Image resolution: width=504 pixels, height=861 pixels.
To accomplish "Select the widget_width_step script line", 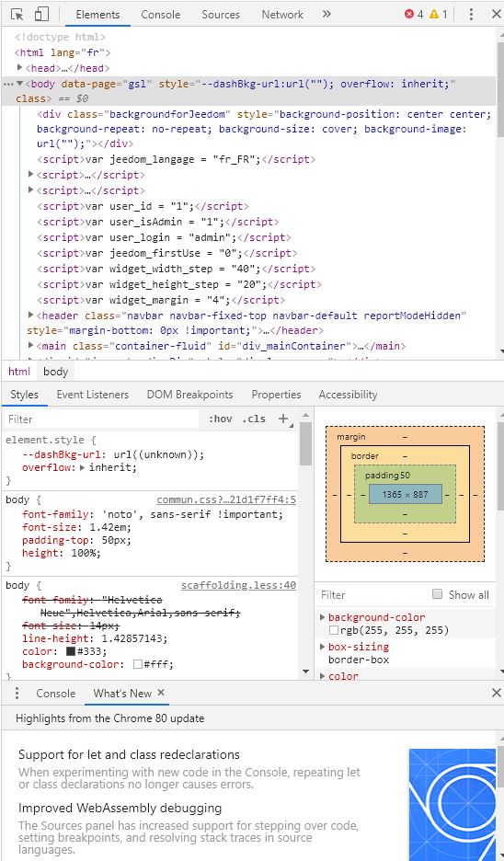I will pos(177,269).
